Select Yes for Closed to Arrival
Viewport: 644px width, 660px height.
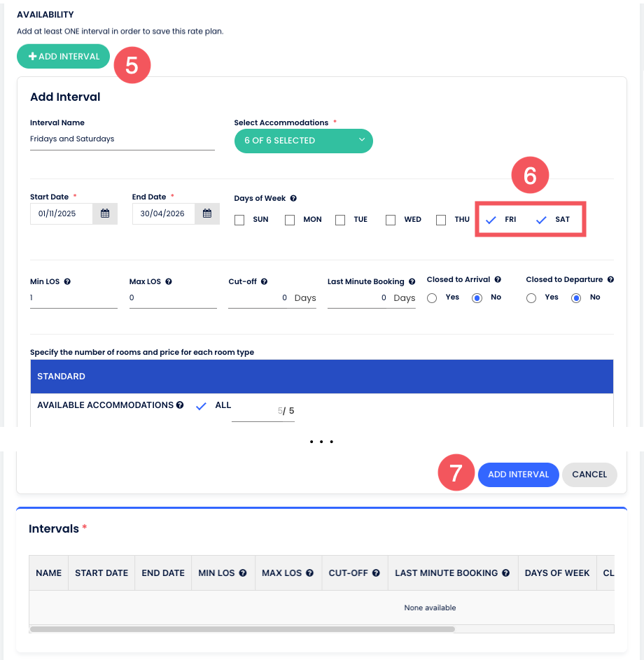click(432, 298)
